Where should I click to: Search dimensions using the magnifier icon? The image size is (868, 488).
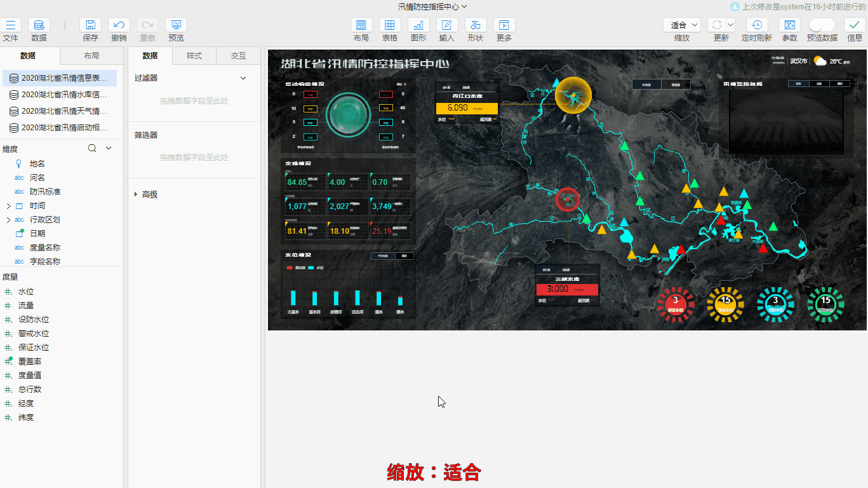coord(92,148)
